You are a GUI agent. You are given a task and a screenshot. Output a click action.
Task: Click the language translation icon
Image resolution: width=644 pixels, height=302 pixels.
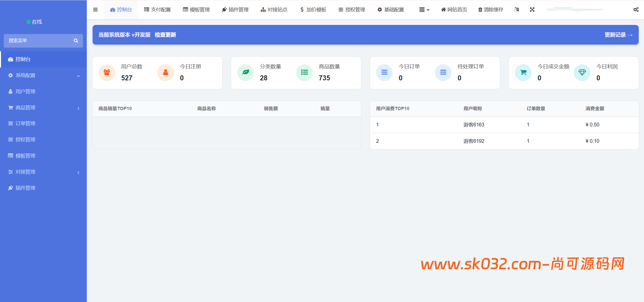[517, 10]
